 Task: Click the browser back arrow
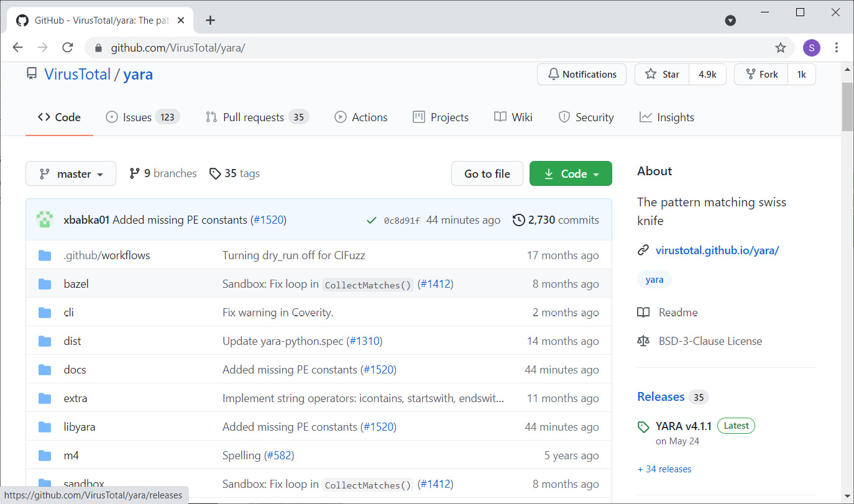[x=17, y=47]
